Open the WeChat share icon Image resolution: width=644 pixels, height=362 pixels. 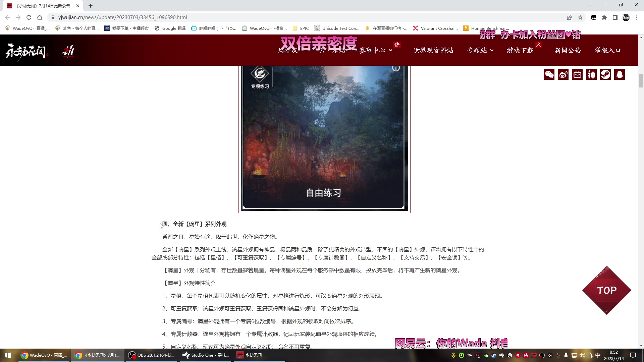[549, 74]
